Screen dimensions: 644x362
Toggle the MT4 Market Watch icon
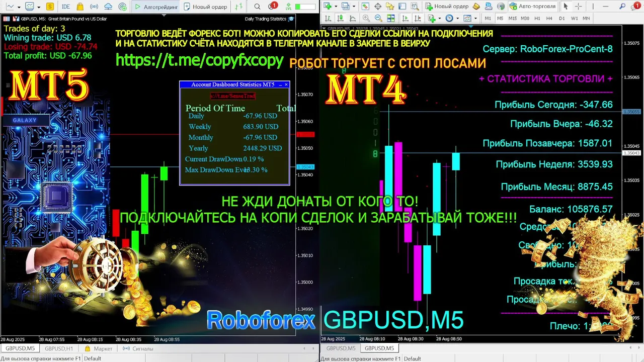coord(365,7)
